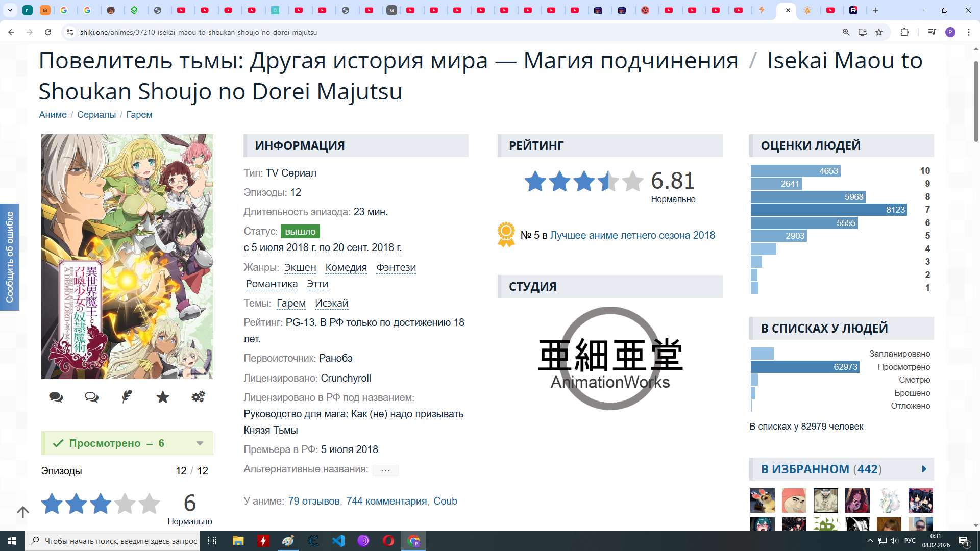Click the anime poster image
The image size is (980, 551).
[x=127, y=256]
